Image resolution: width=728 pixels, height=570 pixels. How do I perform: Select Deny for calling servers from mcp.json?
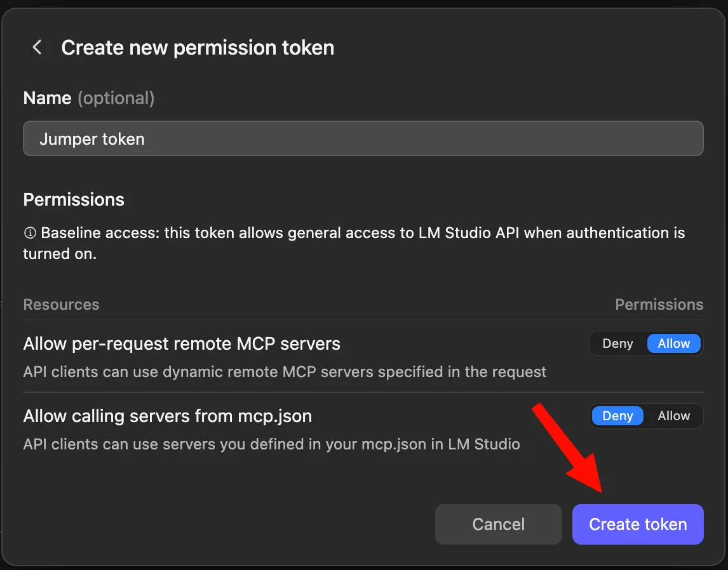tap(617, 416)
